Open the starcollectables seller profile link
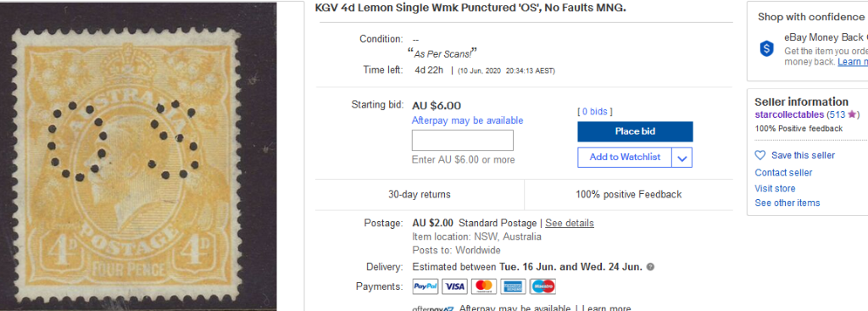The width and height of the screenshot is (868, 311). click(x=789, y=114)
